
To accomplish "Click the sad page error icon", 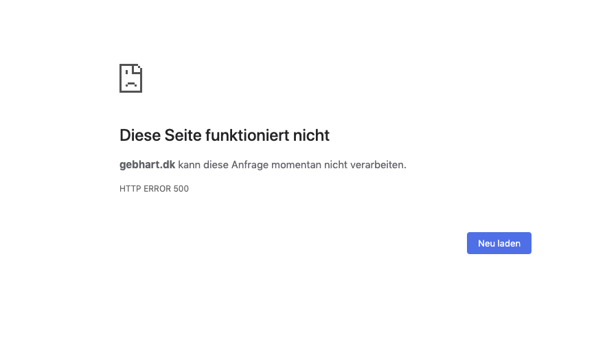I will click(x=130, y=78).
